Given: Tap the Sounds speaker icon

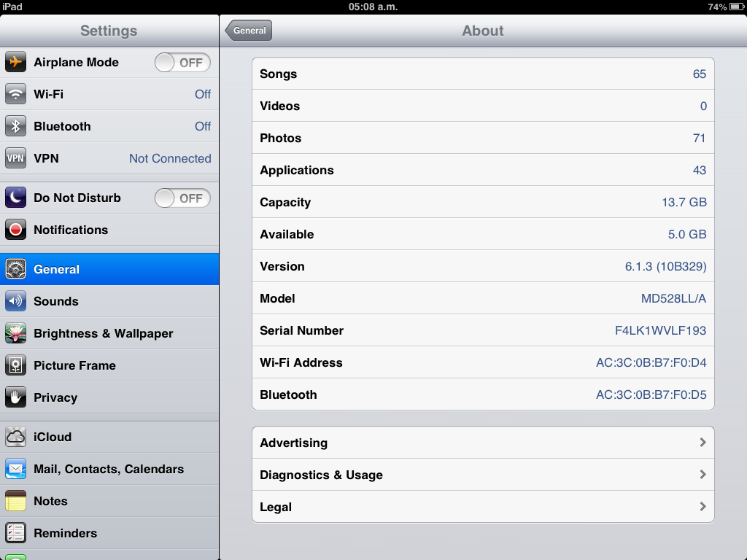Looking at the screenshot, I should 16,301.
